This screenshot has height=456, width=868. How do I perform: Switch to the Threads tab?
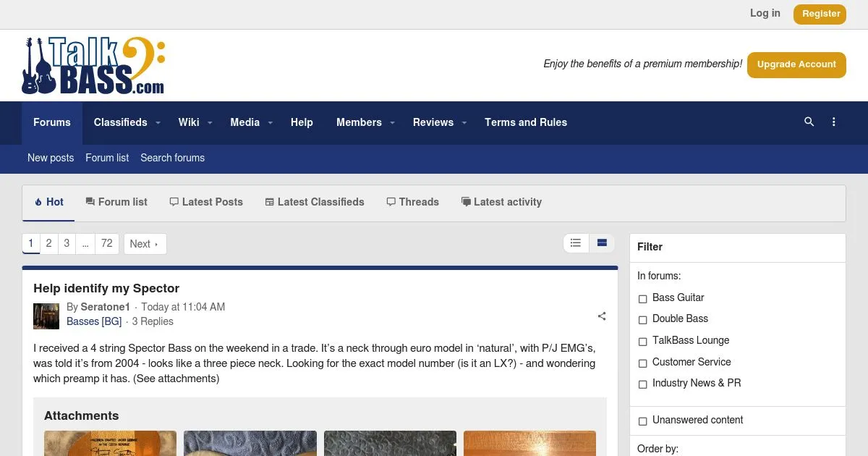(413, 202)
